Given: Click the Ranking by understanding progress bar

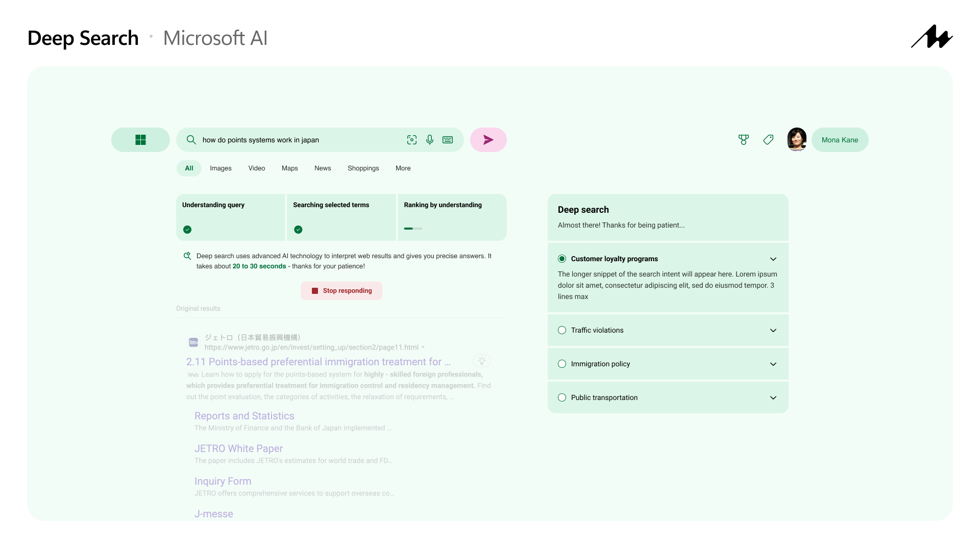Looking at the screenshot, I should point(413,229).
